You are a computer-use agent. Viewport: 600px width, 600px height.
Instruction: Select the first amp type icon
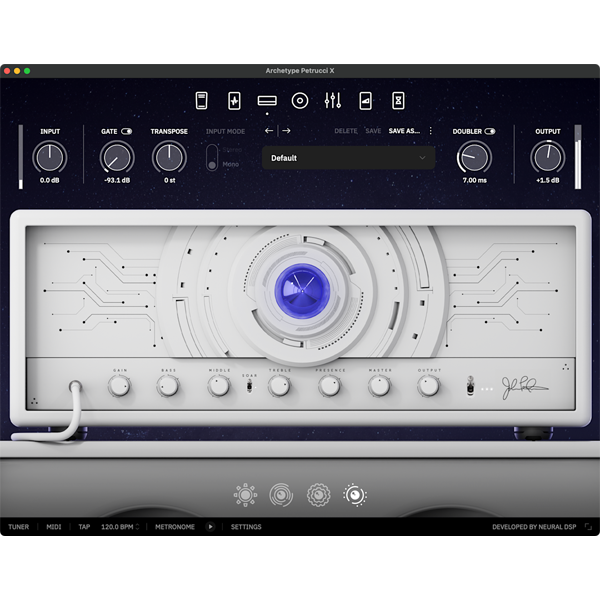[x=245, y=494]
